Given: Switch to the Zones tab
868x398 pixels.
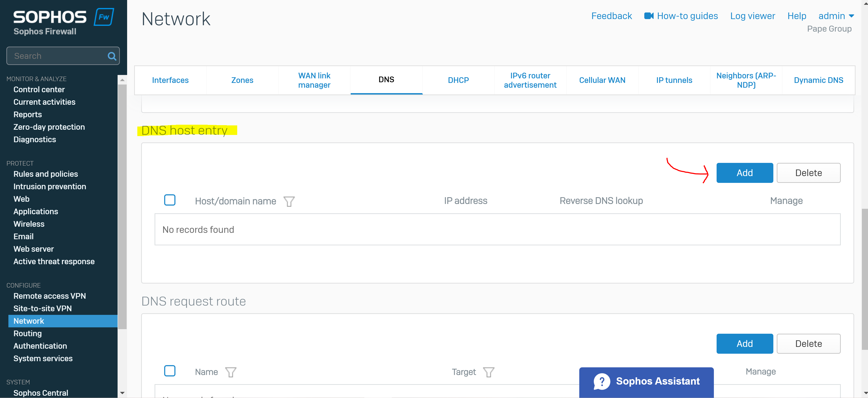Looking at the screenshot, I should click(x=242, y=80).
